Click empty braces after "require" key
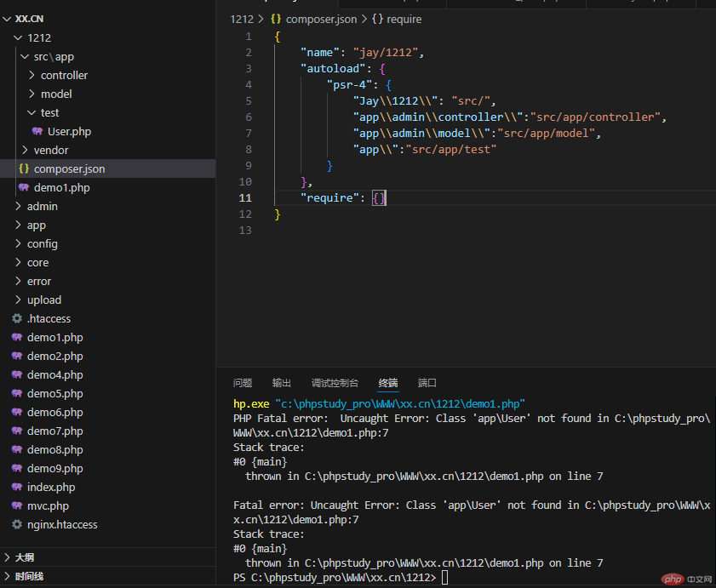The height and width of the screenshot is (588, 716). [x=379, y=197]
